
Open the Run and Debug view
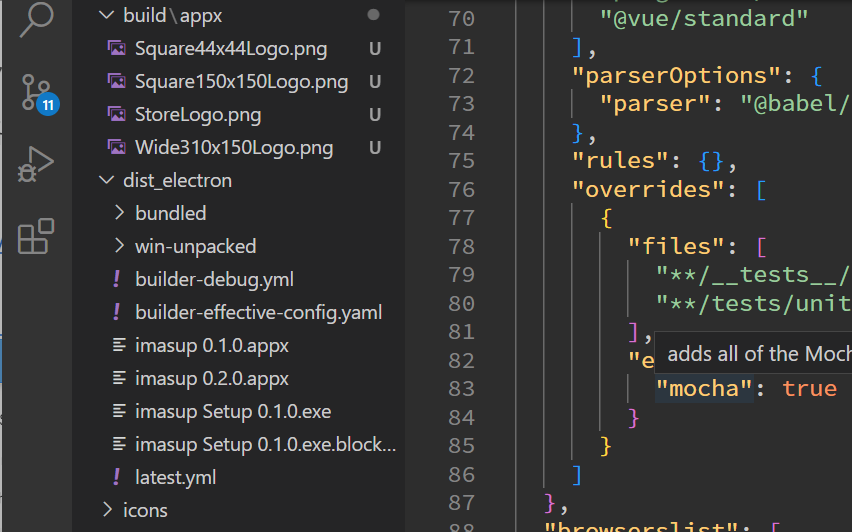coord(36,164)
